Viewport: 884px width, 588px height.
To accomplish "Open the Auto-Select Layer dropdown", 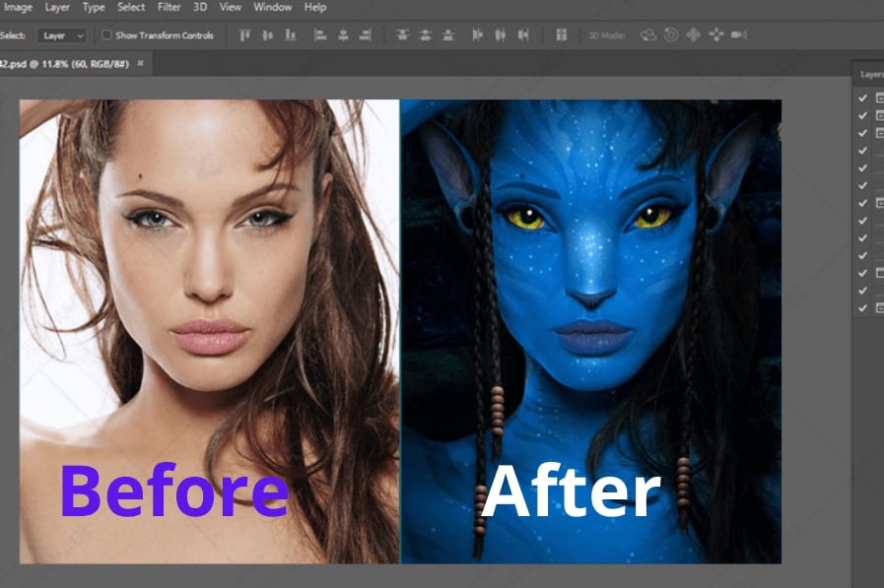I will coord(62,35).
